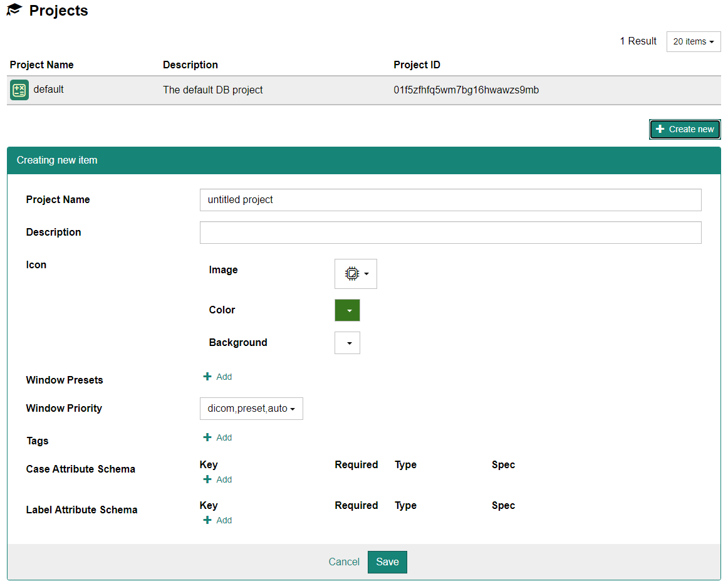Image resolution: width=728 pixels, height=586 pixels.
Task: Click the Description column header
Action: point(190,65)
